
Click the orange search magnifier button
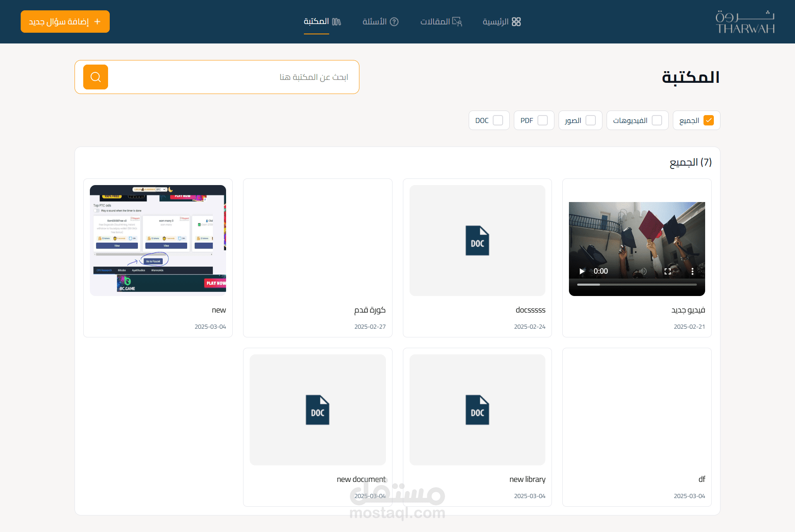[96, 77]
